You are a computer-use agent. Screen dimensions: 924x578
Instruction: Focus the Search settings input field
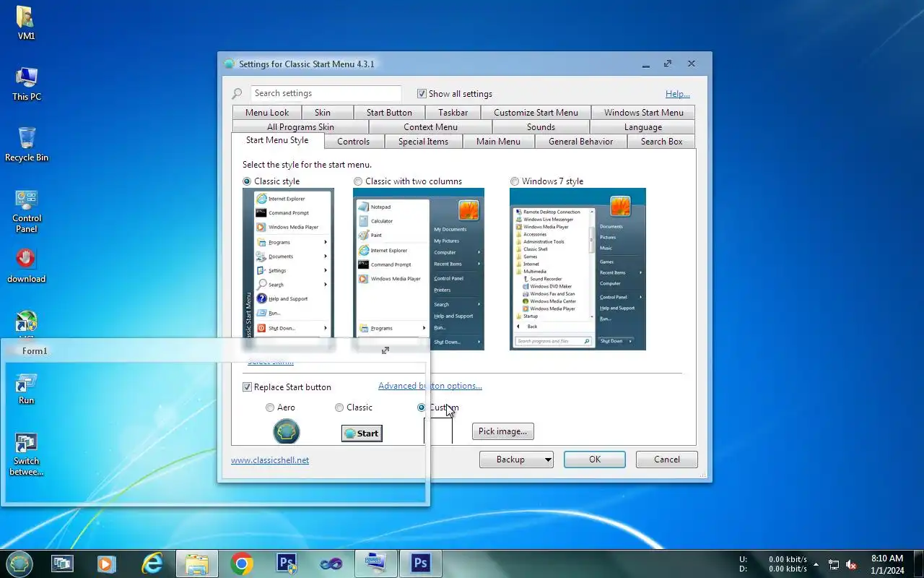(326, 93)
